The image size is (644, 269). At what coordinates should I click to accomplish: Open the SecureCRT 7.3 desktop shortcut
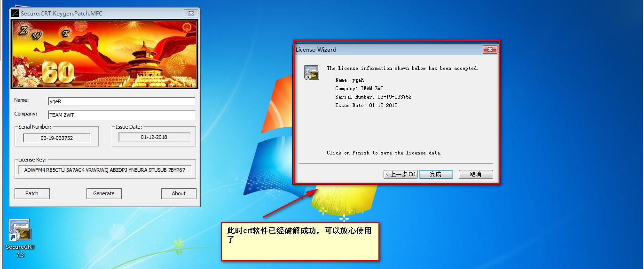pyautogui.click(x=20, y=238)
